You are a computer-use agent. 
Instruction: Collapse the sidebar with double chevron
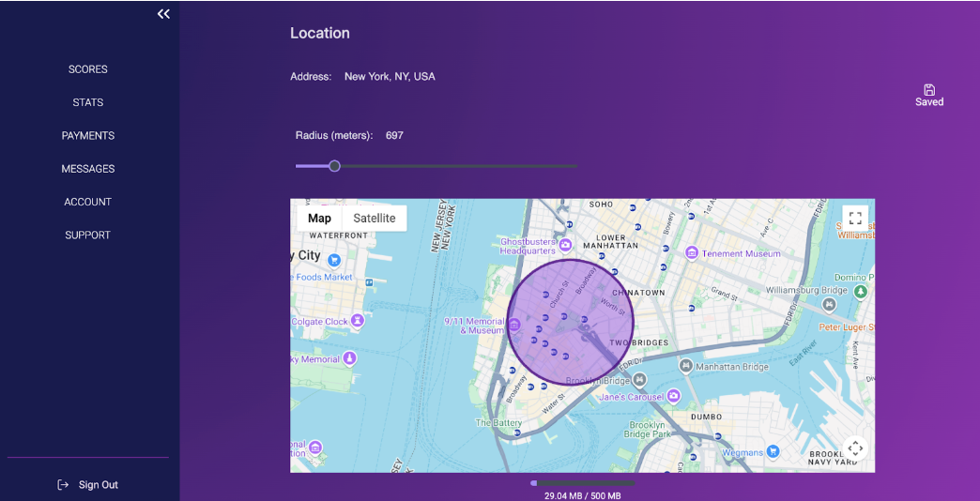pos(163,14)
